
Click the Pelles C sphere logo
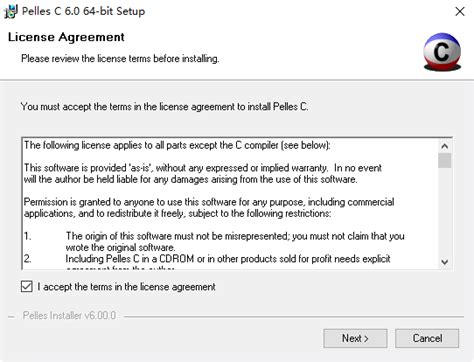[x=442, y=52]
